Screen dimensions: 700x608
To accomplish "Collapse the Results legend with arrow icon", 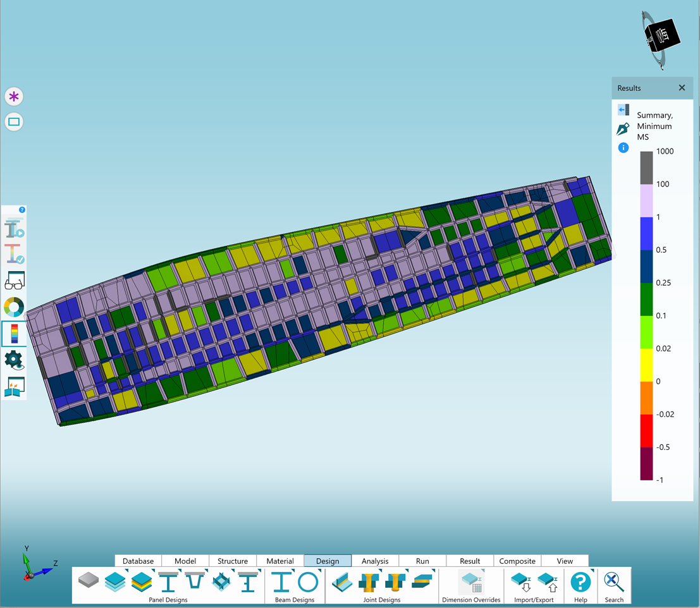I will pyautogui.click(x=623, y=109).
